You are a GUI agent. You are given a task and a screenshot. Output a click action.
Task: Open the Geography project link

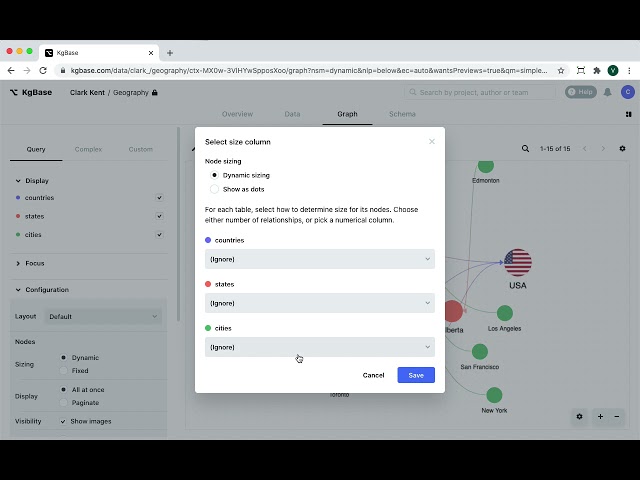[x=131, y=93]
